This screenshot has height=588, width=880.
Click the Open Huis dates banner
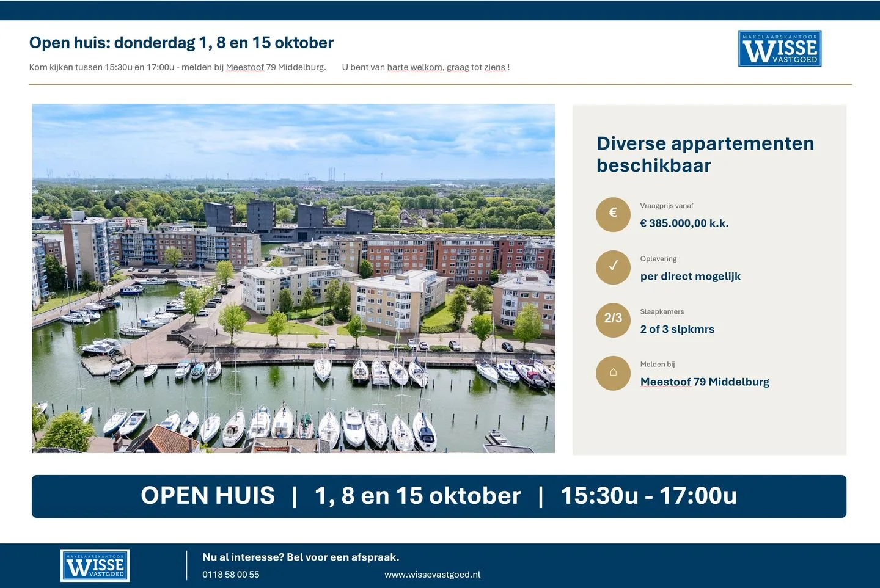tap(439, 496)
